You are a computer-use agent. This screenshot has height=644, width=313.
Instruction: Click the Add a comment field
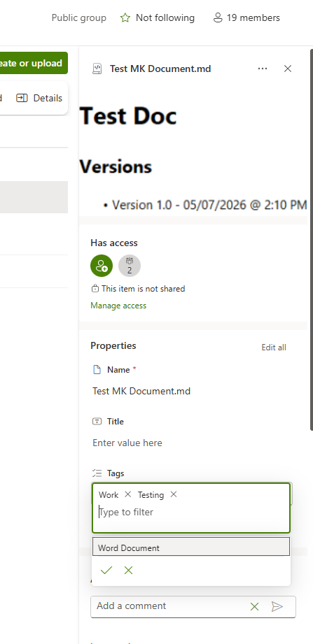tap(171, 606)
